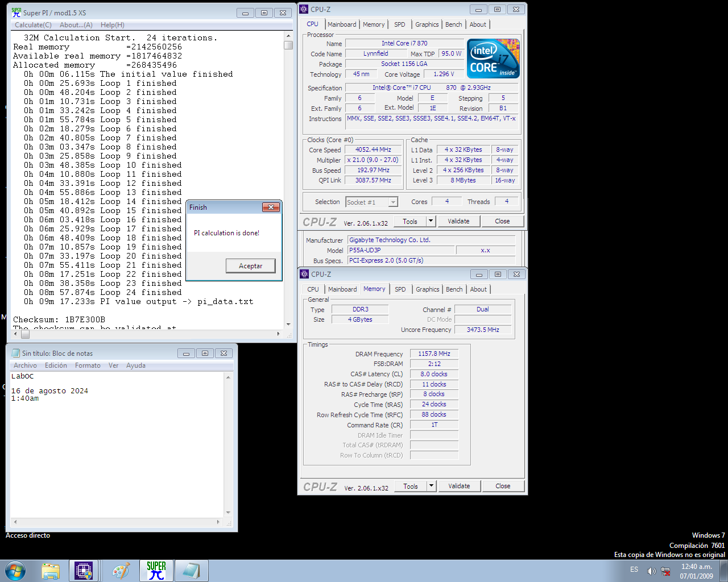Open the Calculate(C) menu in Super PI

coord(33,25)
